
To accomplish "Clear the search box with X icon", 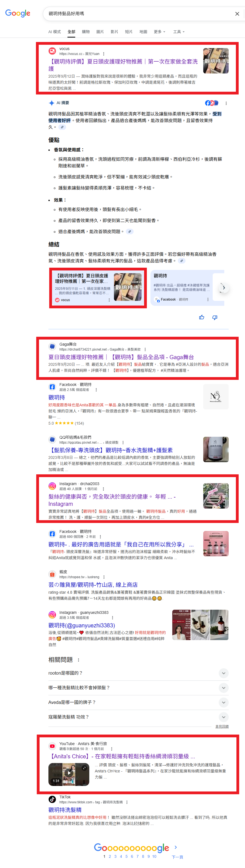I will (237, 14).
